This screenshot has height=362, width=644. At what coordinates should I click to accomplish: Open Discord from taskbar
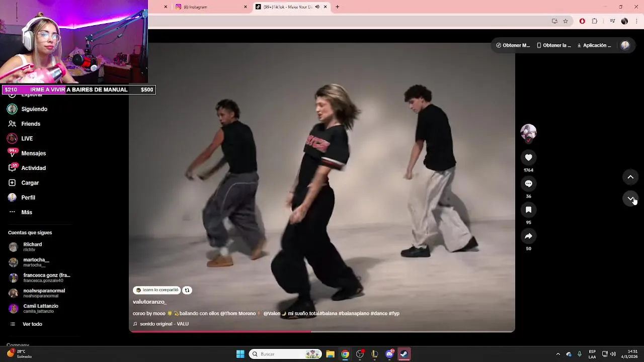coord(389,354)
